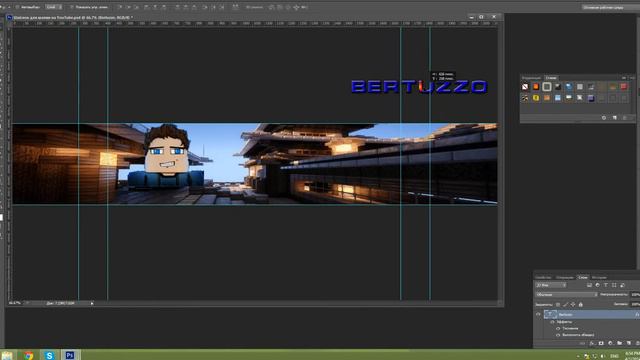The width and height of the screenshot is (640, 360).
Task: Apply the plain light gray style swatch
Action: click(580, 87)
